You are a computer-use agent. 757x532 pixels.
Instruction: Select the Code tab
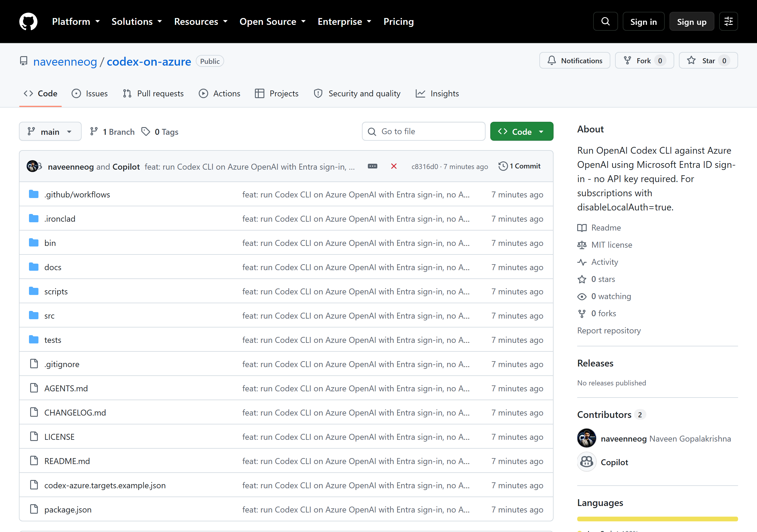[x=41, y=94]
